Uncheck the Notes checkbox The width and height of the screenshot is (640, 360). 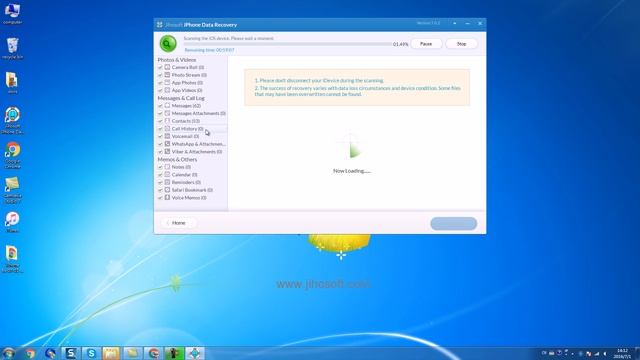160,167
